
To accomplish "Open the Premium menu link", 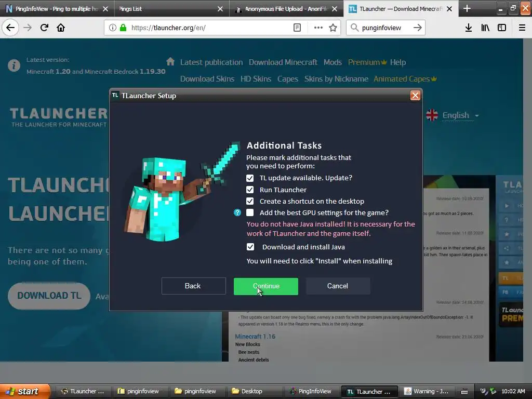I will point(367,62).
